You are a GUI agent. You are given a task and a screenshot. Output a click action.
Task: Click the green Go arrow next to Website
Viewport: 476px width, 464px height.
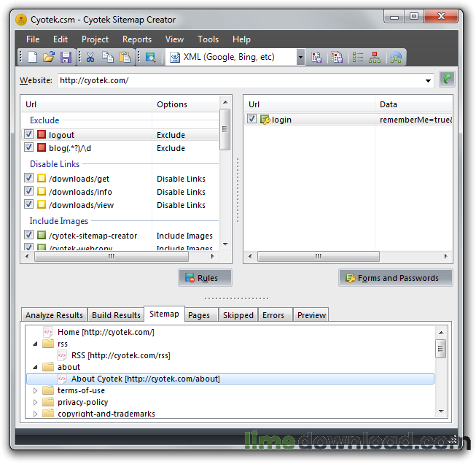coord(447,80)
